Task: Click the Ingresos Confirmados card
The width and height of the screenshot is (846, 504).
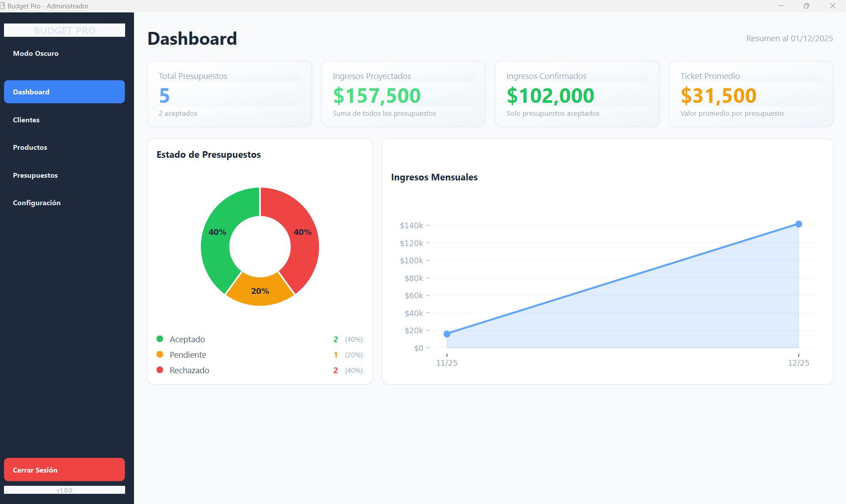Action: point(577,94)
